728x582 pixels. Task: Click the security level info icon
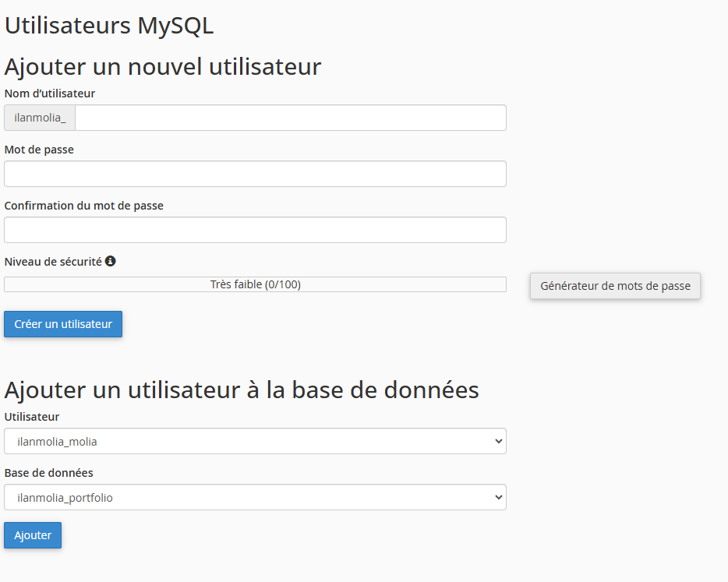[x=111, y=262]
